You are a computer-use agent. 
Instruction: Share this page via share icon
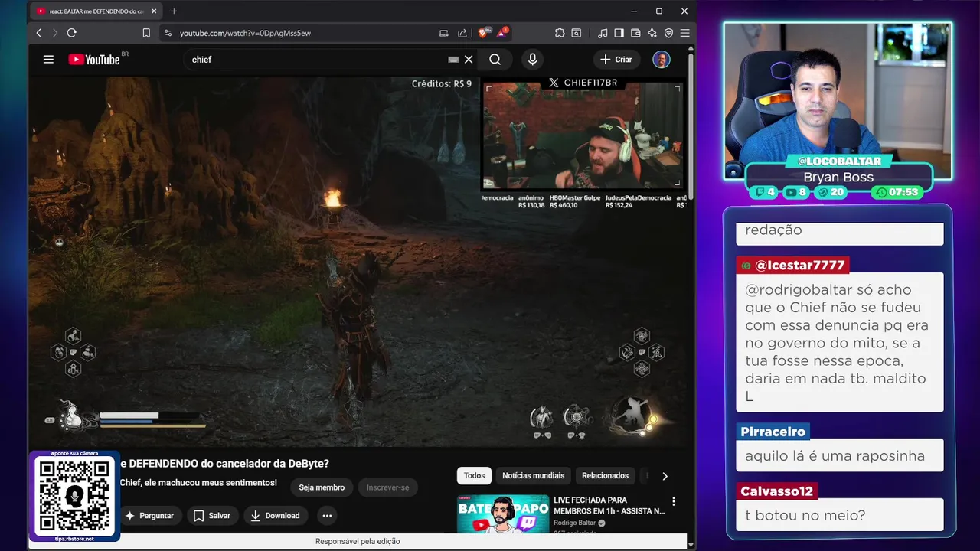pyautogui.click(x=462, y=33)
